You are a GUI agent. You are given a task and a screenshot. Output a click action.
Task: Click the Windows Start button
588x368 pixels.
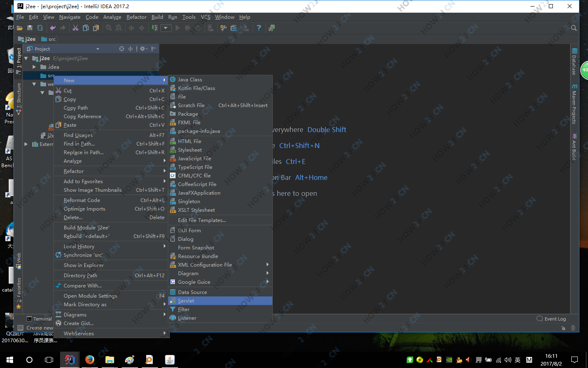coord(10,360)
